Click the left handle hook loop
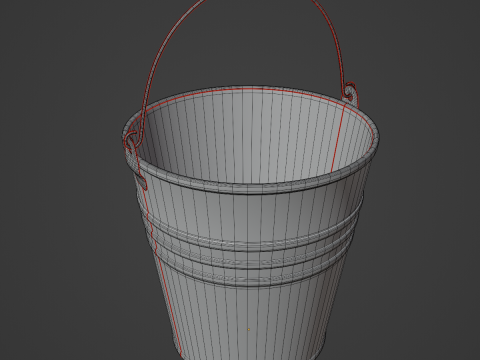This screenshot has width=480, height=360. tap(131, 140)
